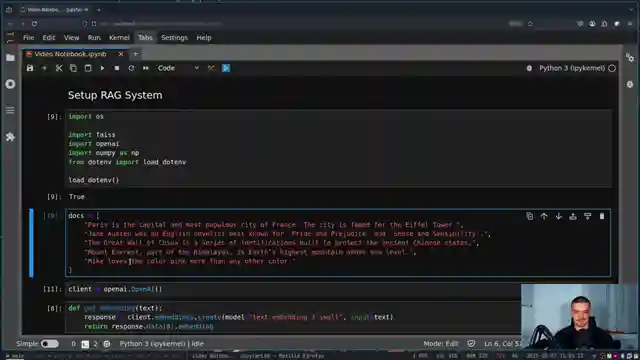Screen dimensions: 640x360
Task: Open the debugger bug icon near kernel name
Action: coord(529,68)
